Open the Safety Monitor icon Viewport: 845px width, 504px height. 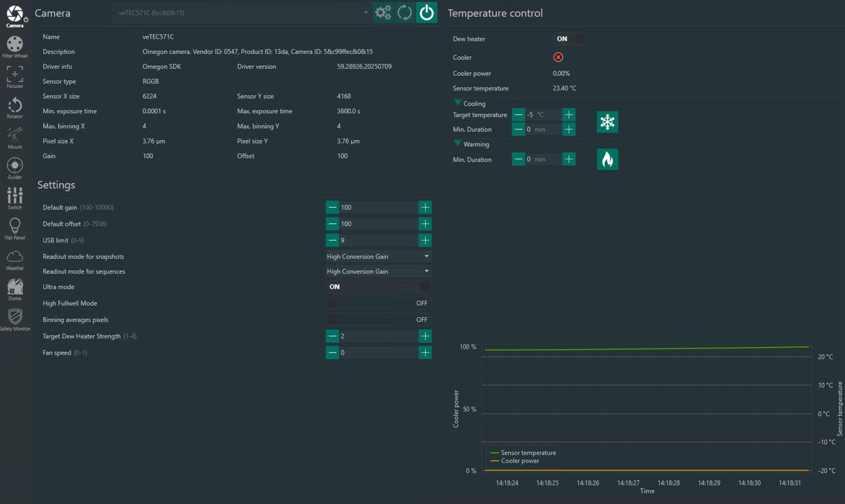click(15, 320)
